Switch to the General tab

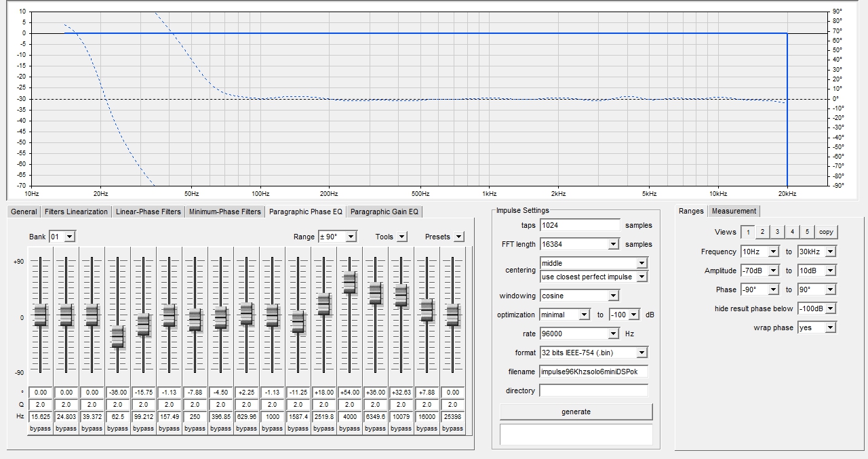pyautogui.click(x=24, y=212)
